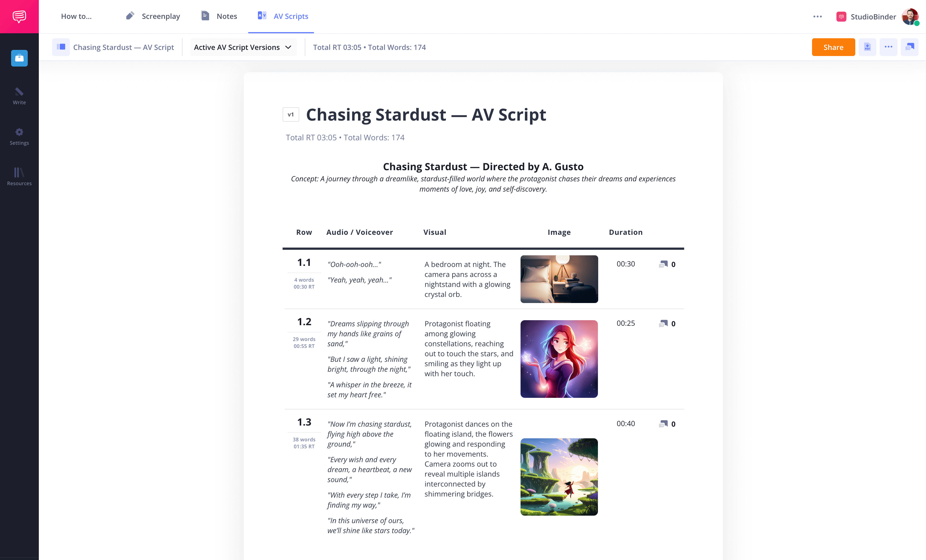Open comments panel icon in toolbar
Screen dimensions: 926x560
pos(909,47)
